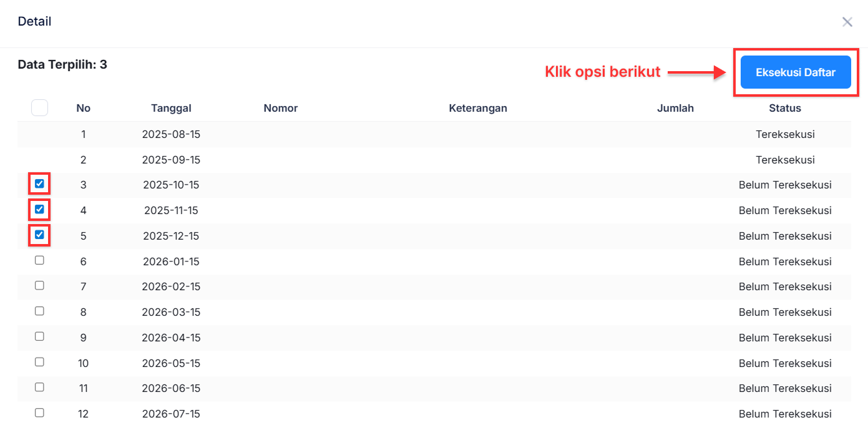This screenshot has width=868, height=435.
Task: Toggle the select-all header checkbox
Action: tap(39, 108)
